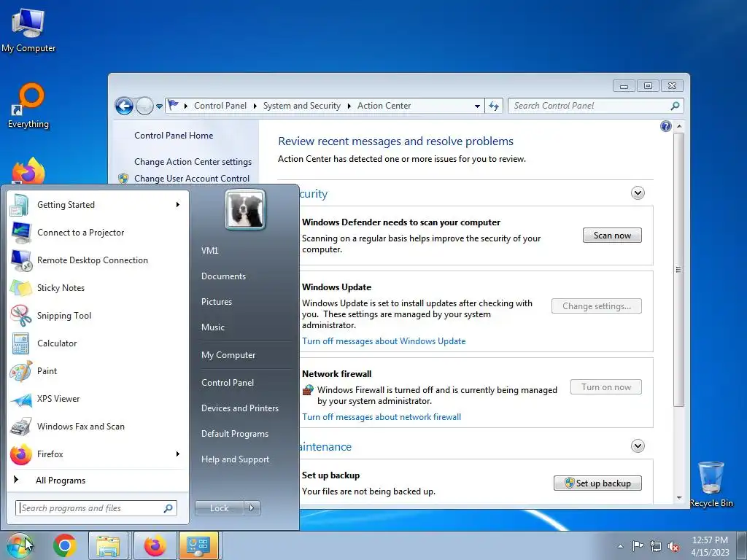747x560 pixels.
Task: Click the Control Panel Back arrow
Action: pyautogui.click(x=124, y=106)
